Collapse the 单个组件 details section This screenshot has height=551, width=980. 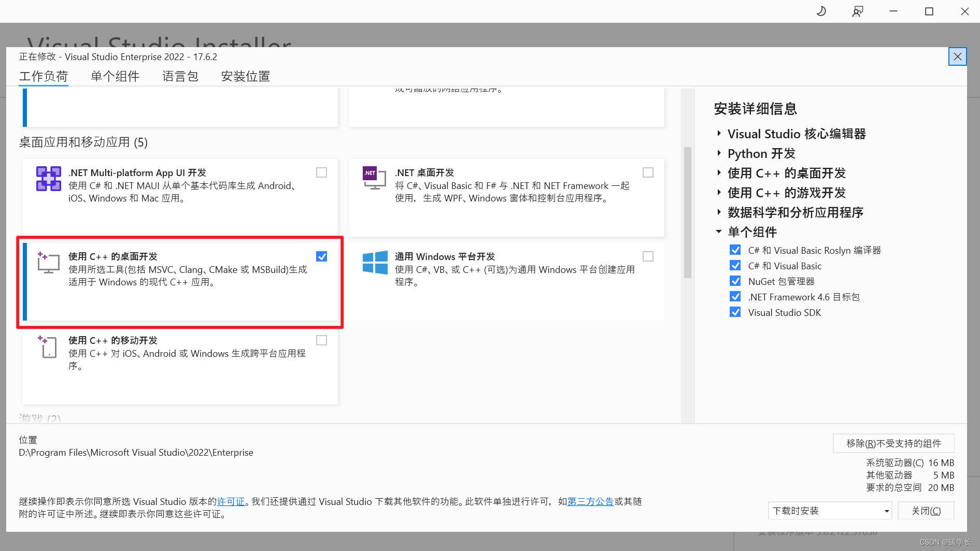coord(719,232)
